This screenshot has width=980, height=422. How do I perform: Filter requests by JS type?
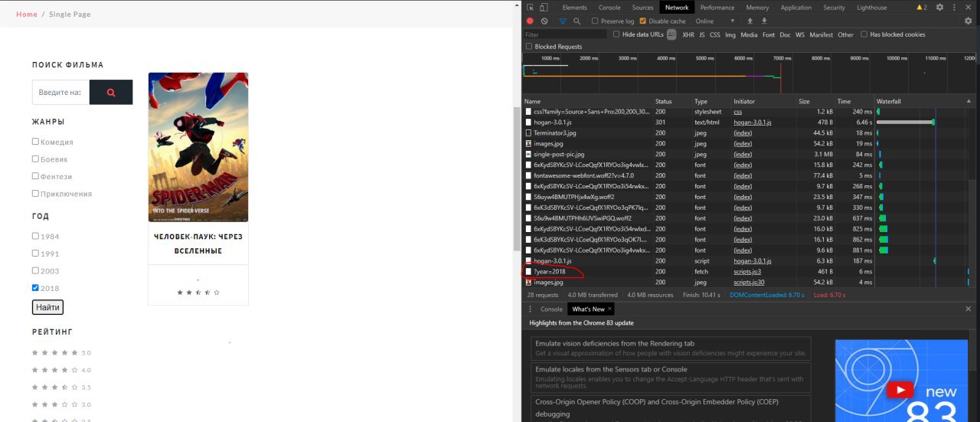click(x=702, y=34)
